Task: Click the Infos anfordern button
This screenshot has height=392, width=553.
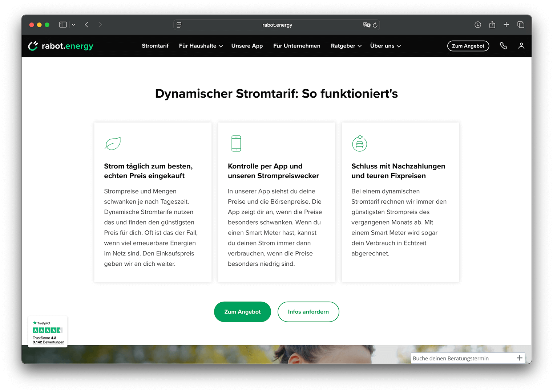Action: (308, 312)
